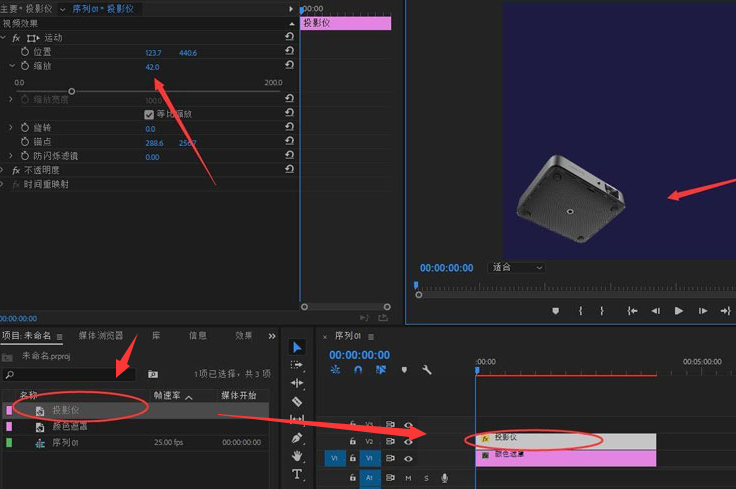Click the scale slider handle
Viewport: 736px width, 489px height.
(71, 91)
